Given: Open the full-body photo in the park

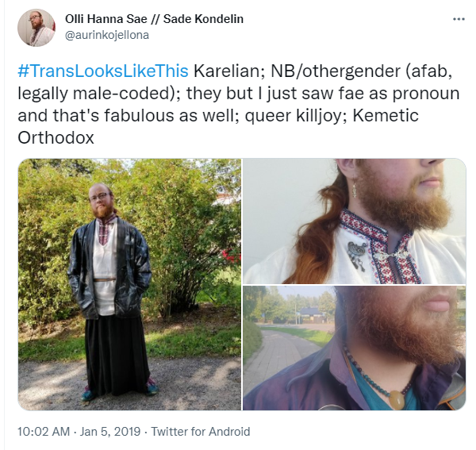Looking at the screenshot, I should pos(129,284).
